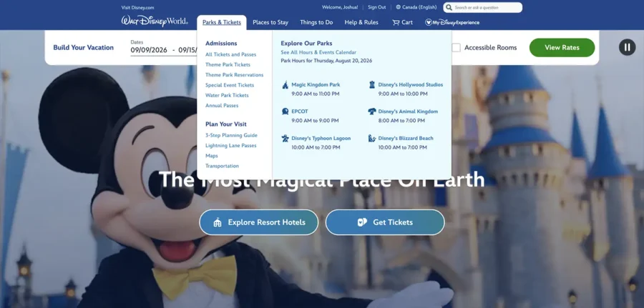Open the Cart menu item
The image size is (644, 308).
(x=402, y=23)
